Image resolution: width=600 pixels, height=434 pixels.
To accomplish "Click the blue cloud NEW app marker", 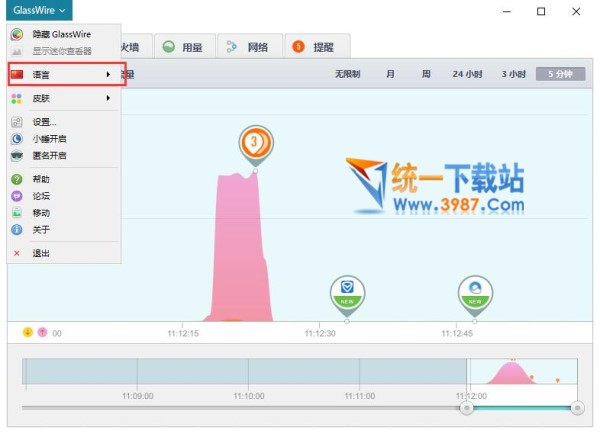I will tap(475, 295).
